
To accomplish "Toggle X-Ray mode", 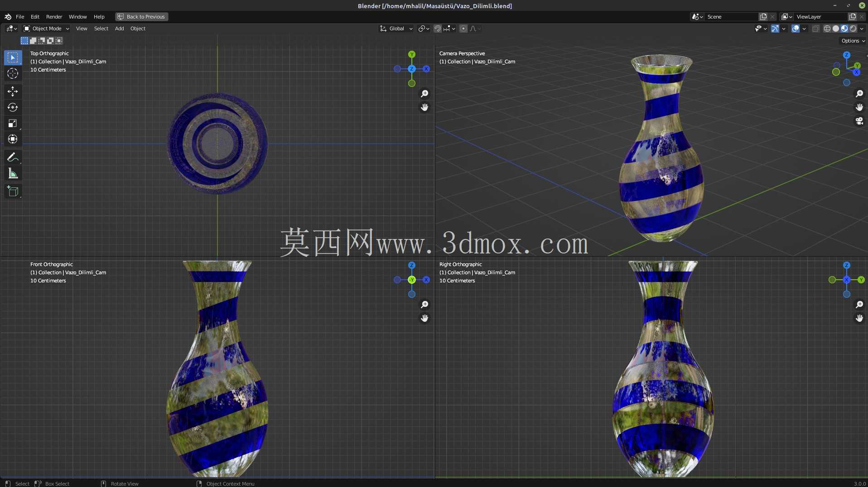I will tap(816, 29).
